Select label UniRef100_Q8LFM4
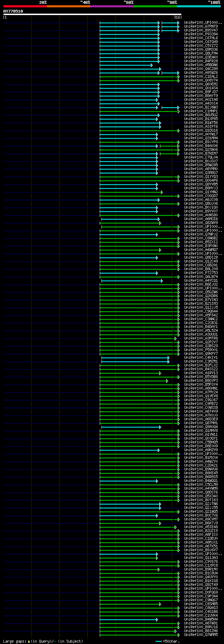 click(x=201, y=54)
